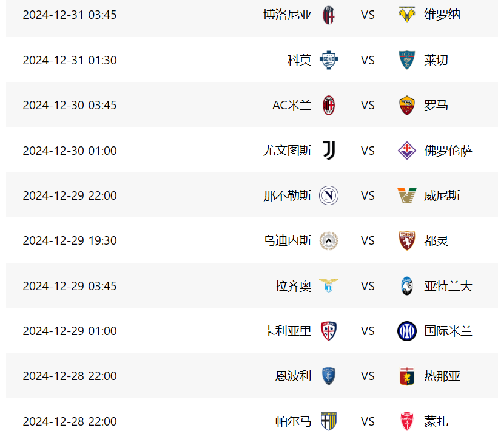Image resolution: width=498 pixels, height=448 pixels.
Task: Click the AS Roma wolf crest
Action: (x=407, y=105)
